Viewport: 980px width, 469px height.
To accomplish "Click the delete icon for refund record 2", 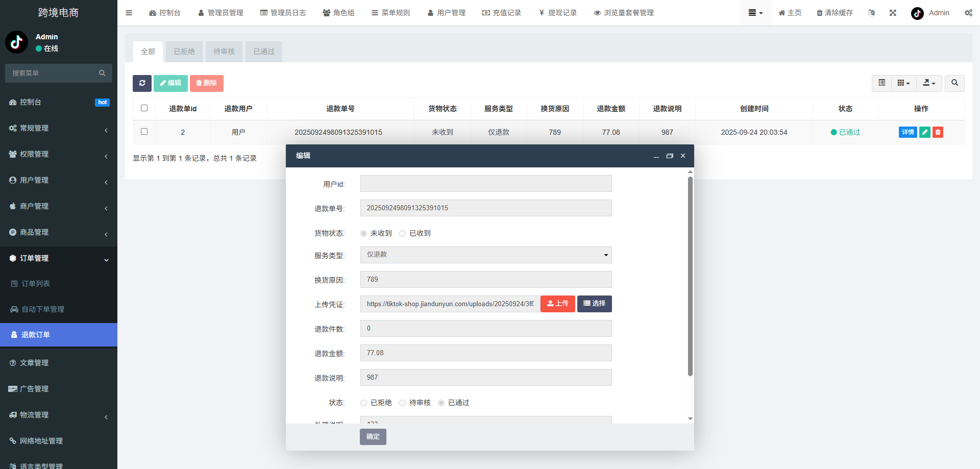I will [938, 132].
